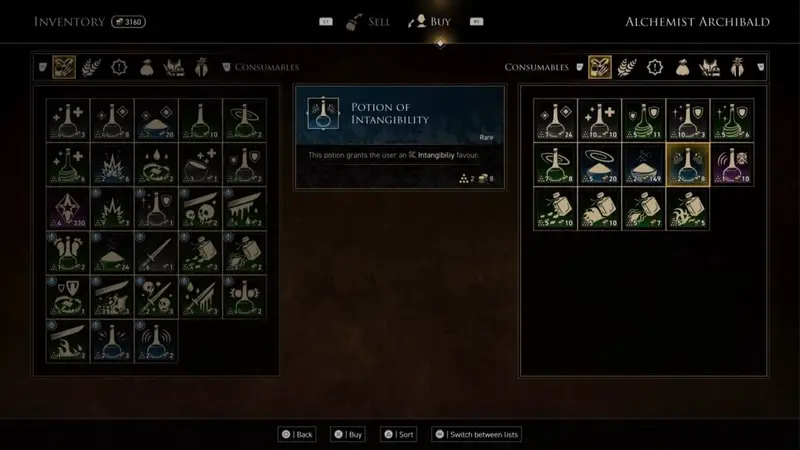Screen dimensions: 800x450
Task: Pick the vendor powder pile with 149 stock
Action: pos(643,165)
